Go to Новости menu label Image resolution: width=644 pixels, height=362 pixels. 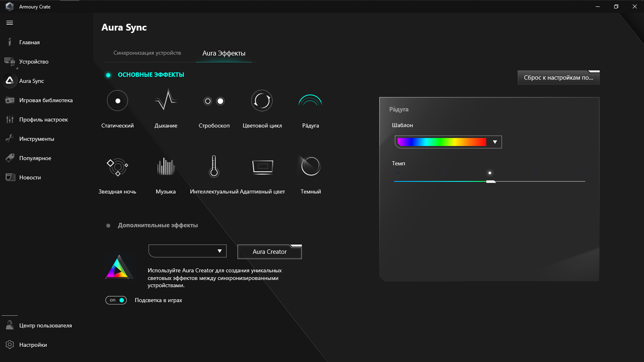(x=30, y=177)
